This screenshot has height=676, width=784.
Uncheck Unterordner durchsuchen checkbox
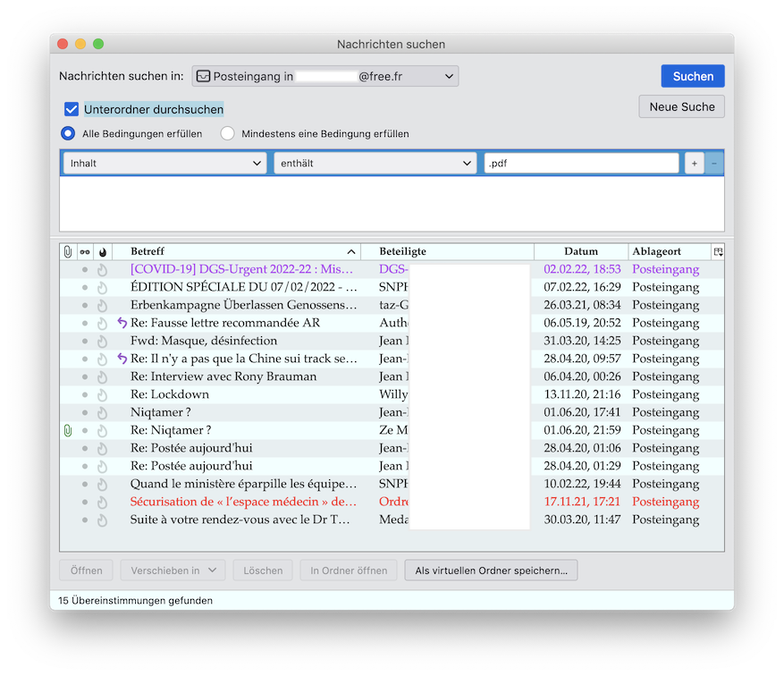(72, 109)
